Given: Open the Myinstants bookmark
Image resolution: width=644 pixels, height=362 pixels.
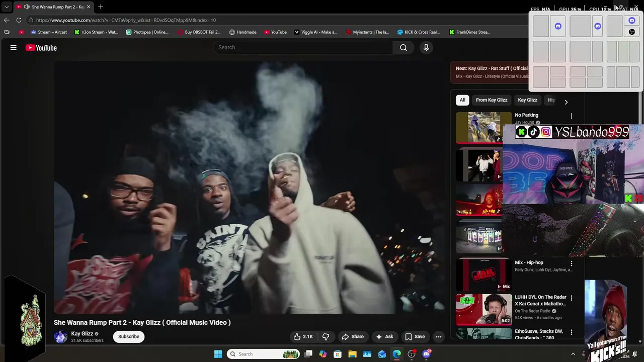Looking at the screenshot, I should point(367,32).
